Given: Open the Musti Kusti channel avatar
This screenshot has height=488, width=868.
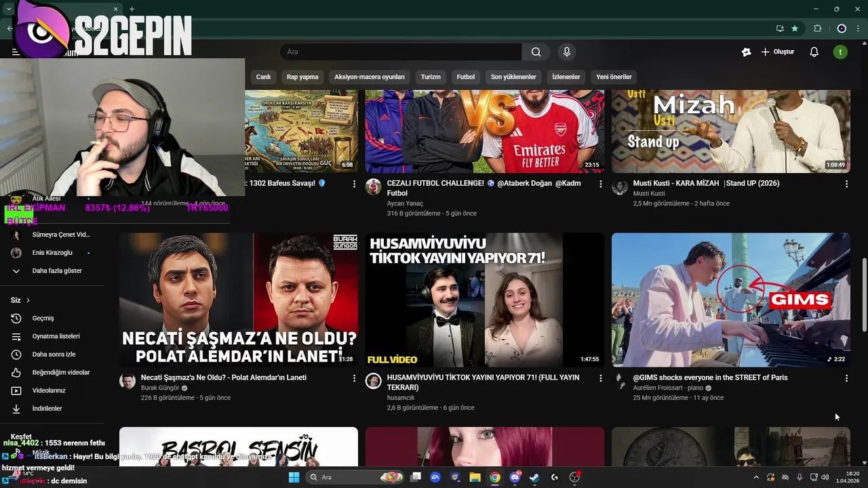Looking at the screenshot, I should coord(620,187).
